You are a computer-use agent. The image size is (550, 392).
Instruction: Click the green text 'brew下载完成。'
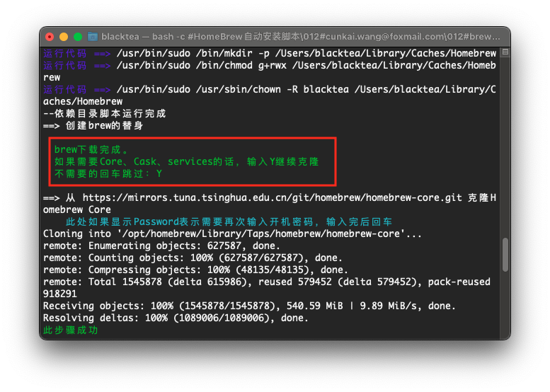[92, 150]
